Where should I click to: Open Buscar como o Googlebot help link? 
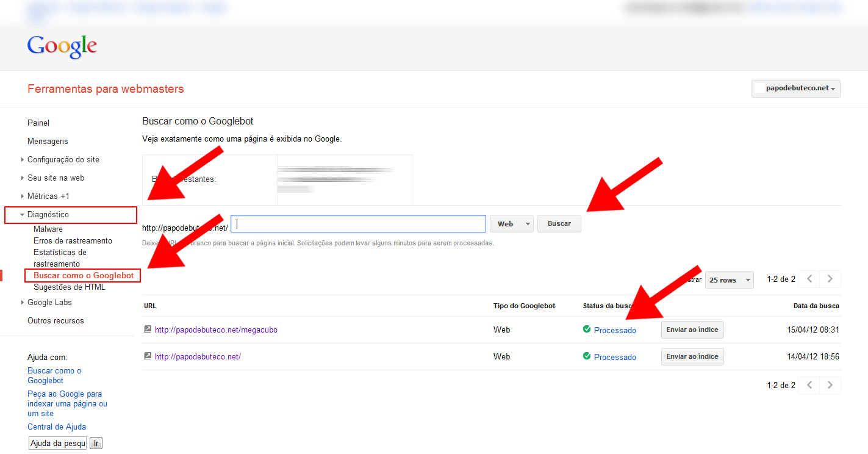tap(54, 375)
